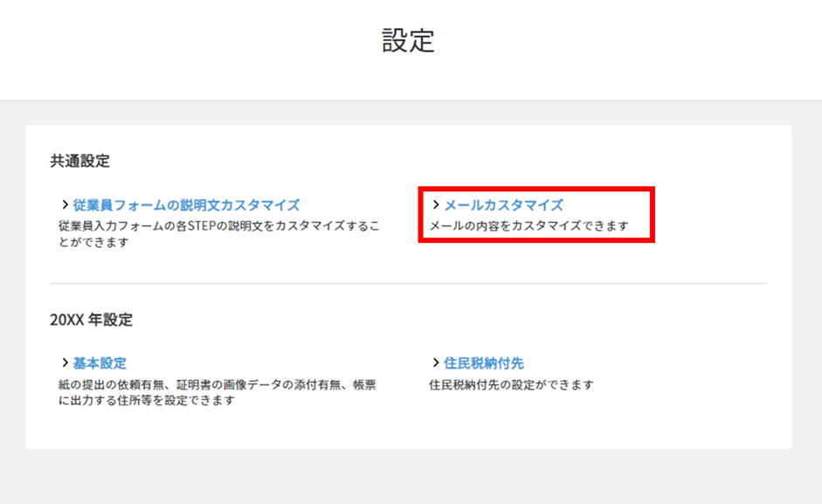
Task: Click the 共通設定 section heading
Action: pos(79,161)
